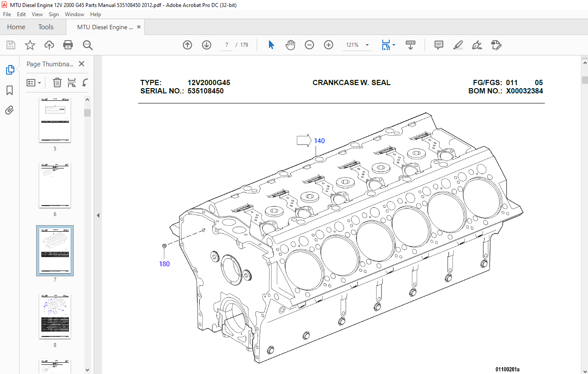Click the upload to cloud icon
This screenshot has height=374, width=588.
49,45
